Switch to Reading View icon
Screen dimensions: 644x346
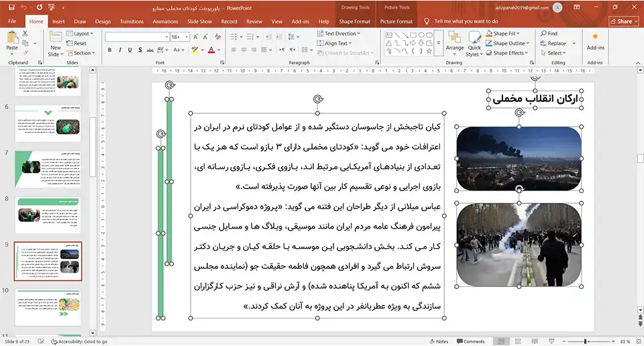click(x=535, y=341)
